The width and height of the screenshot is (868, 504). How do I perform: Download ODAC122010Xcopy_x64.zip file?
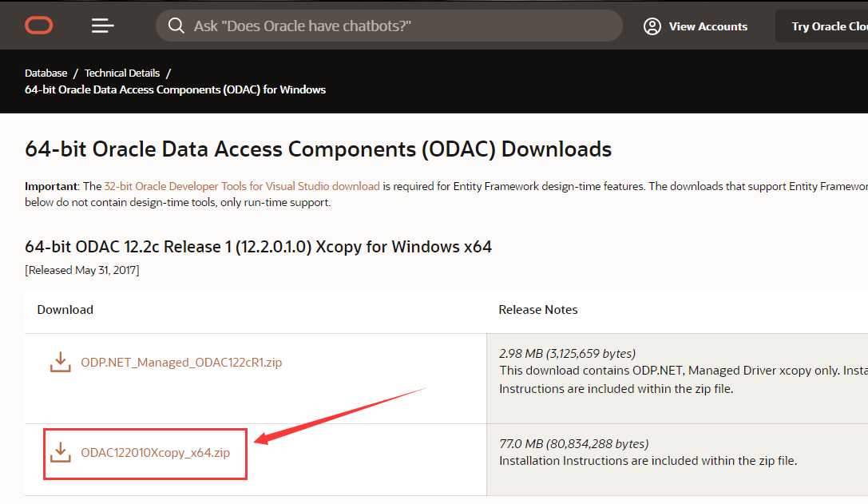click(155, 453)
